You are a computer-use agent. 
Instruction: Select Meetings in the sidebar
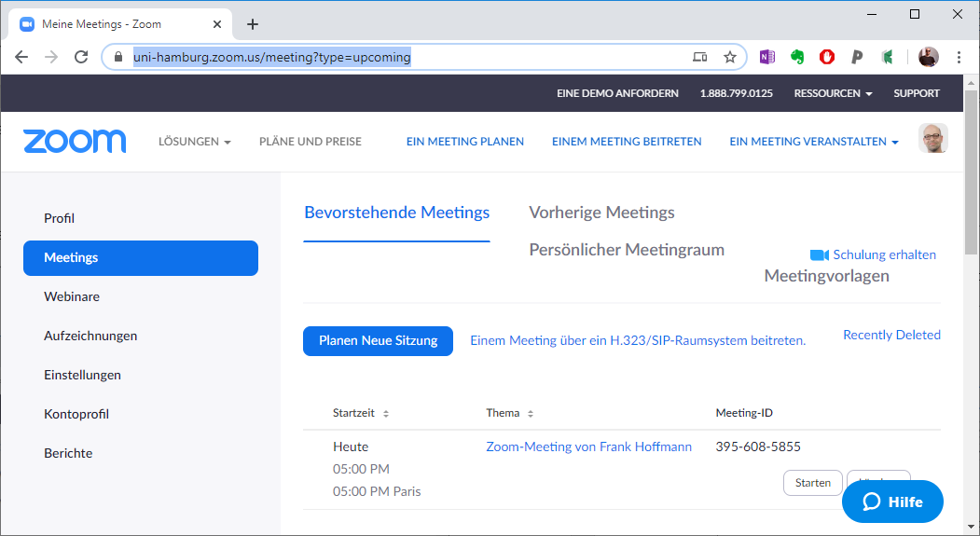141,258
